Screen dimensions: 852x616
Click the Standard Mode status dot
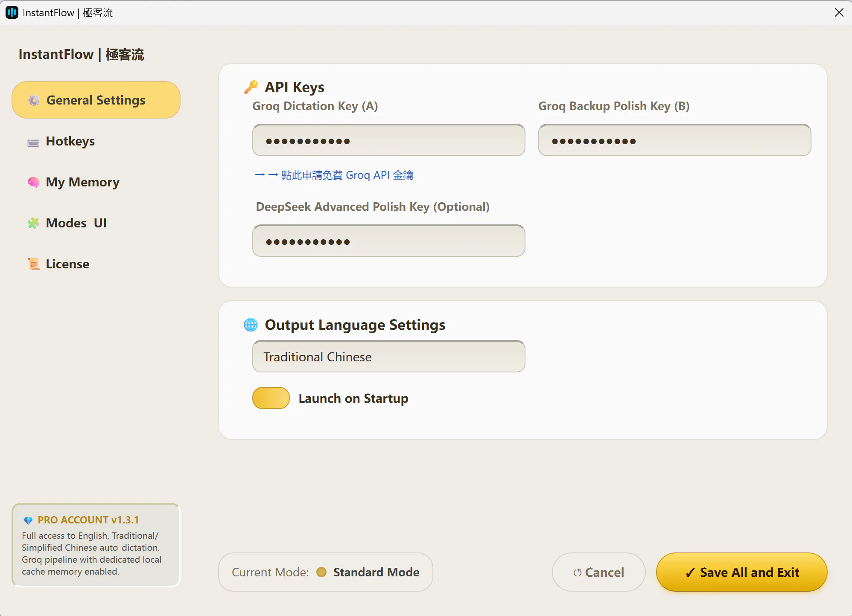point(321,572)
